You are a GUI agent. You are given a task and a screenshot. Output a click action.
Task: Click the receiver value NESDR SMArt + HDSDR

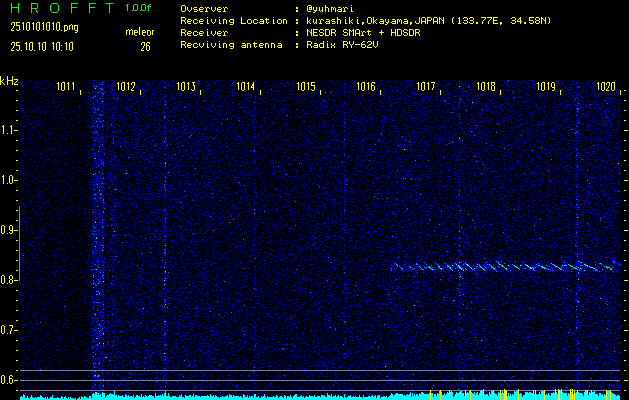pos(363,33)
